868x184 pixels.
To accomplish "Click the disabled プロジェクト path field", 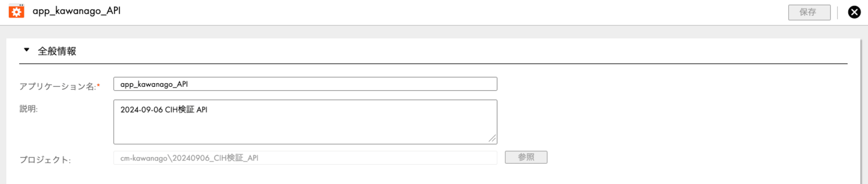I will pyautogui.click(x=305, y=158).
